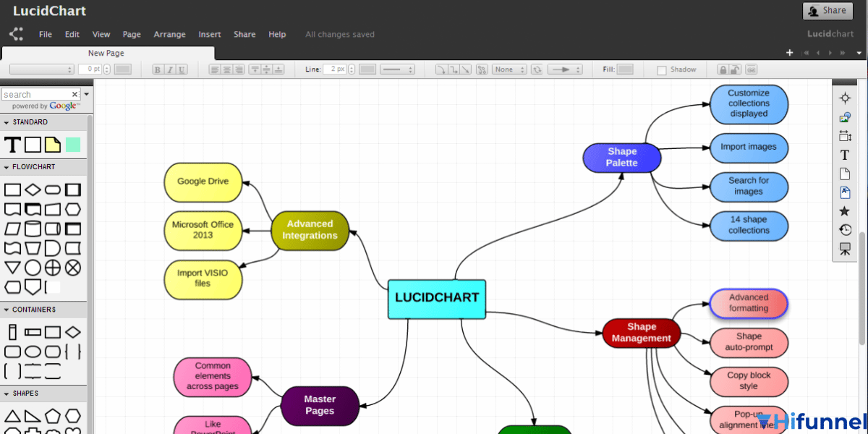The height and width of the screenshot is (434, 868).
Task: Open revision history clock icon
Action: [x=844, y=230]
